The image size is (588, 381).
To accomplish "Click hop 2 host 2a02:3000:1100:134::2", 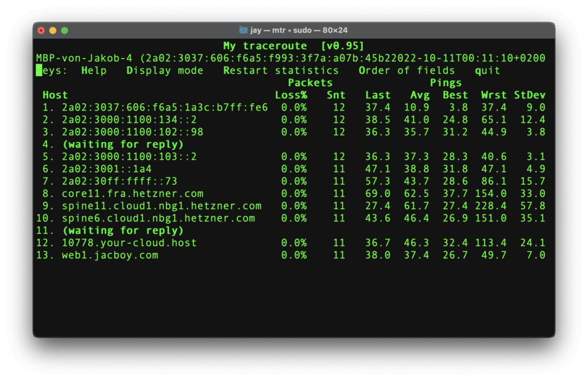I will [129, 120].
